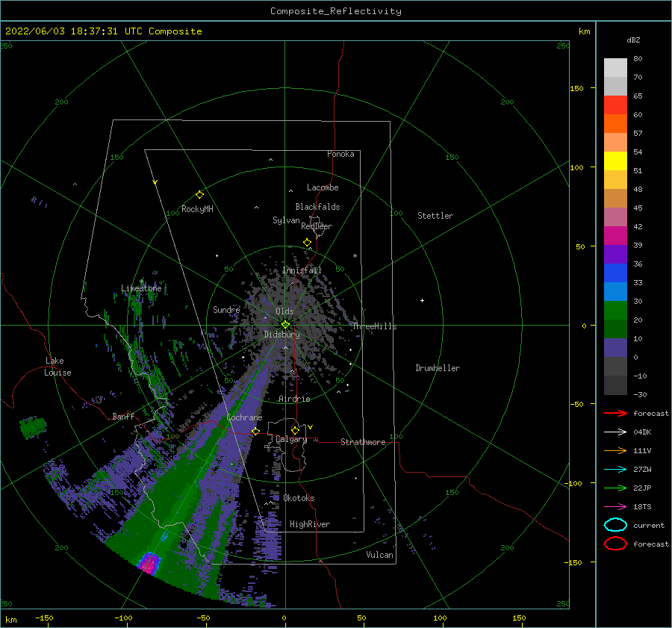Click the ThreeHills label
The height and width of the screenshot is (628, 672).
(x=375, y=326)
